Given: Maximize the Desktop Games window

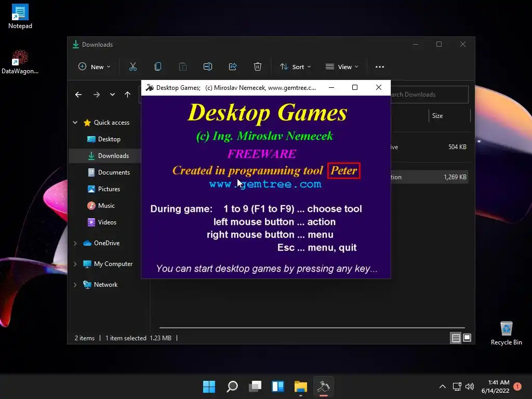Looking at the screenshot, I should click(355, 87).
